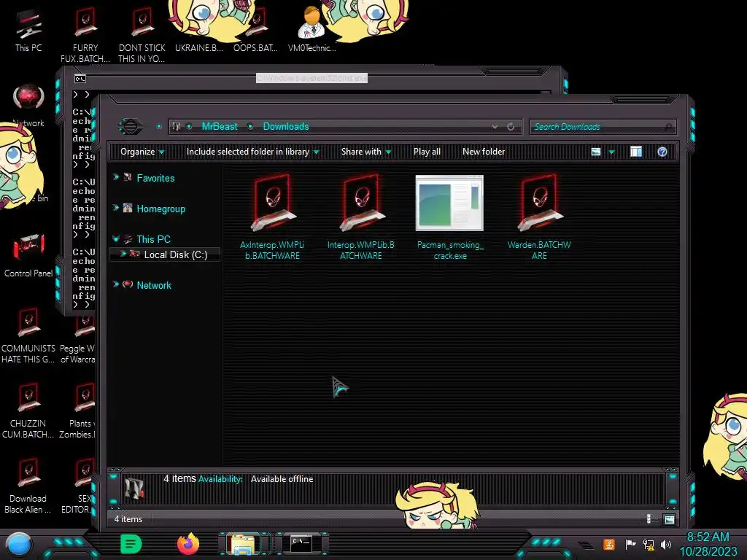This screenshot has width=747, height=560.
Task: Click the Command Prompt window title bar
Action: pos(311,78)
